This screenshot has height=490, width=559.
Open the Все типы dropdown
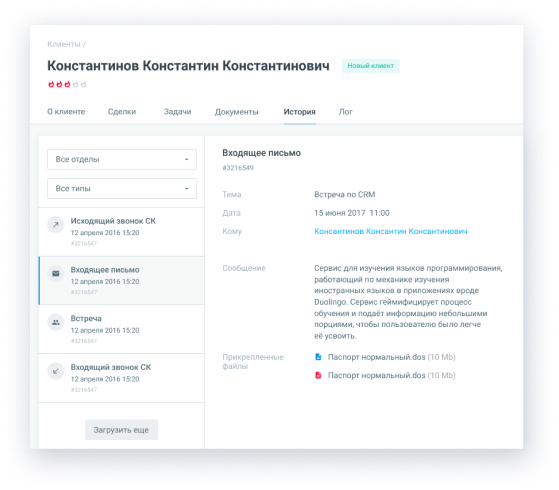[122, 188]
